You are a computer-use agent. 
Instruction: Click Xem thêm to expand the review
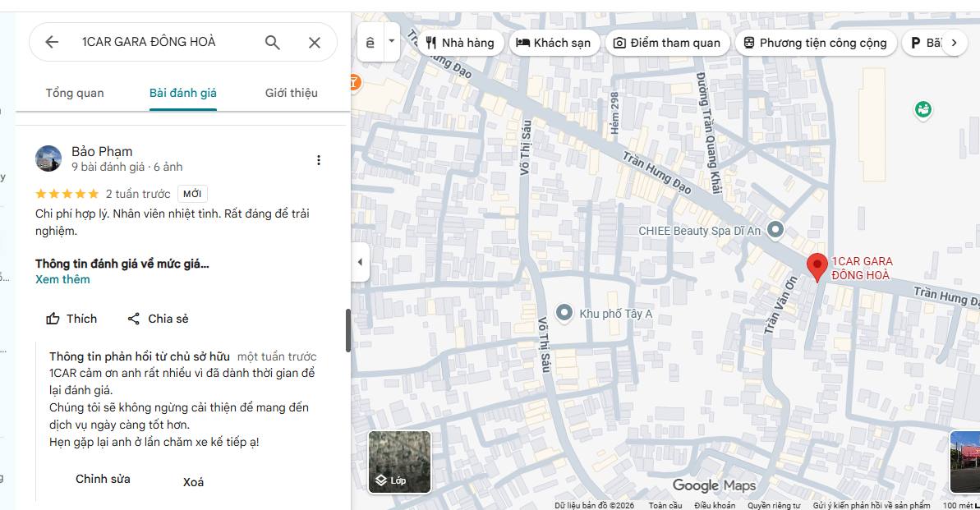click(x=62, y=279)
